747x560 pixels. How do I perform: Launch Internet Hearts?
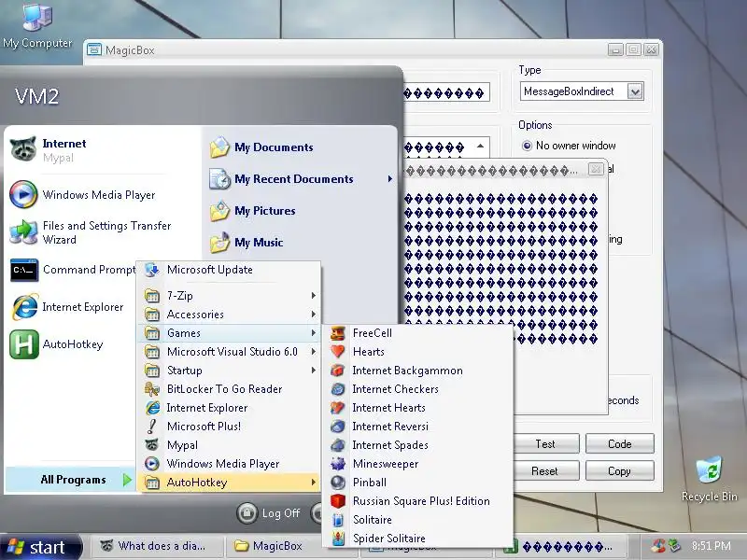[417, 408]
